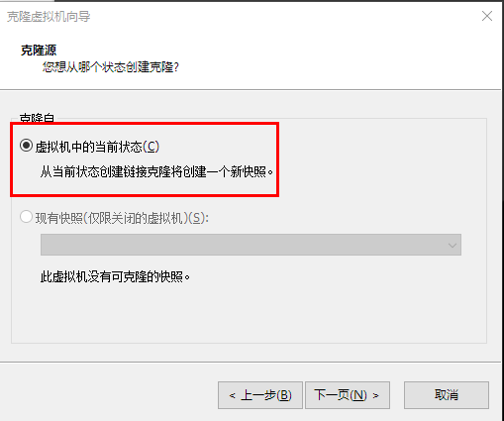
Task: Click the empty area inside 克隆自 group
Action: [x=250, y=310]
